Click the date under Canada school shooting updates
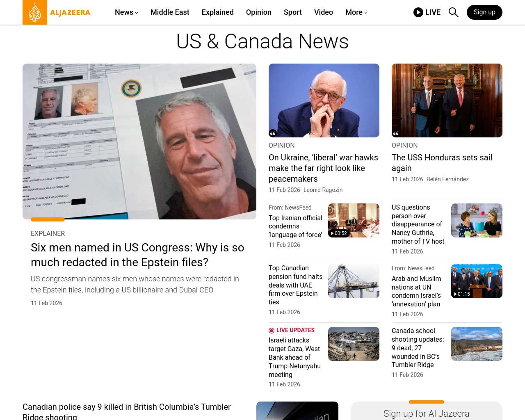The image size is (525, 420). pos(407,375)
